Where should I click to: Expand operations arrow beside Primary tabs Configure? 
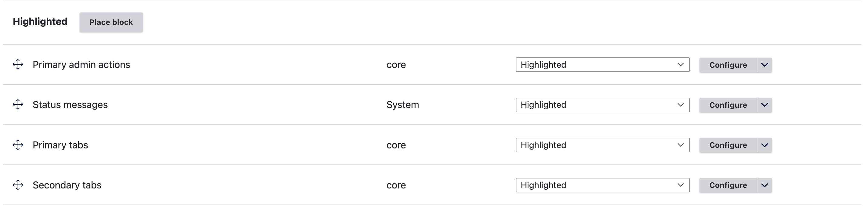point(764,145)
